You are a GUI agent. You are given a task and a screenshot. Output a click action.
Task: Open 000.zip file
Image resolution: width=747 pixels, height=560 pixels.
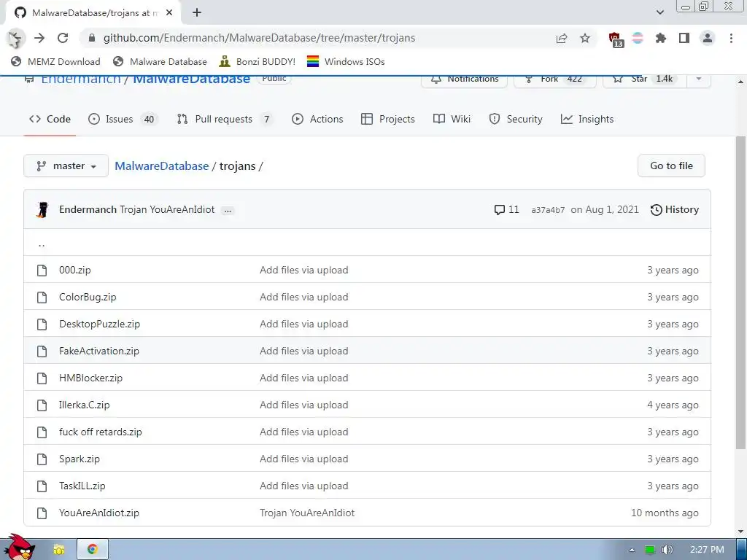(x=75, y=270)
